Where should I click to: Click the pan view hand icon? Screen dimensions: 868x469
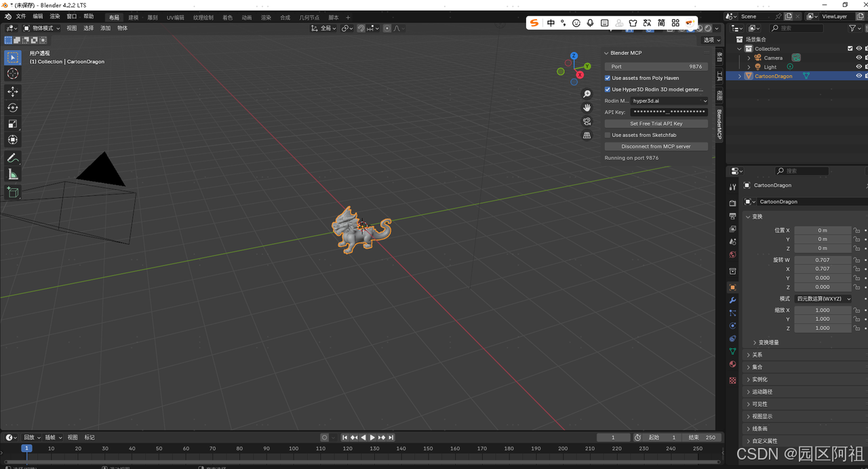click(x=587, y=108)
